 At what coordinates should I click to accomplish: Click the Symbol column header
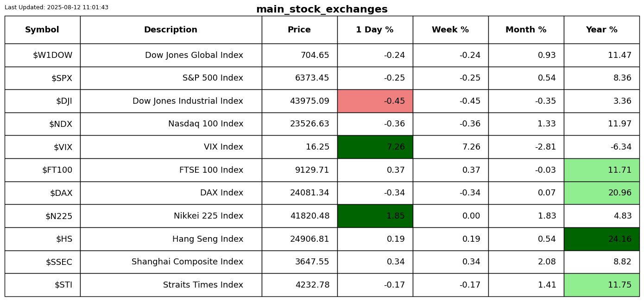pos(42,30)
